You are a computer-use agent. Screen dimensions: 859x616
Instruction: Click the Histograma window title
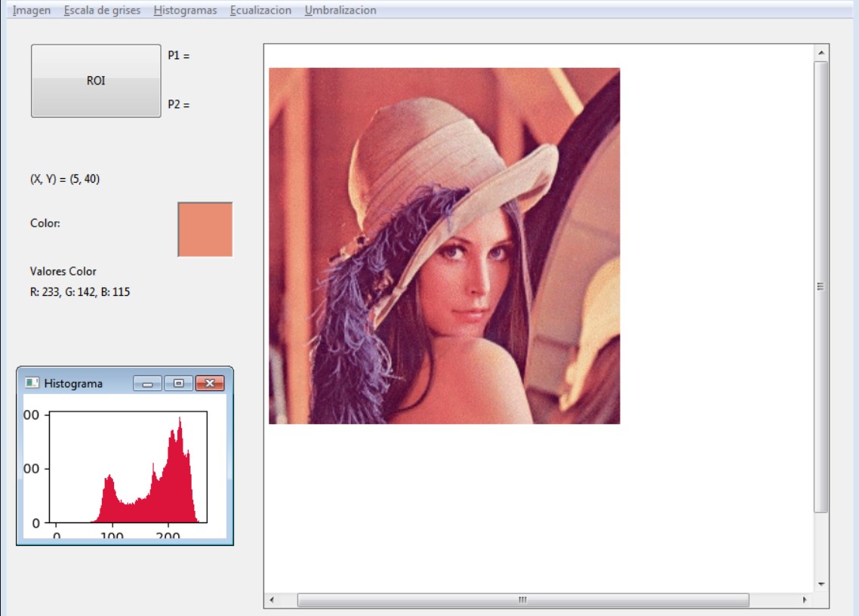[x=73, y=383]
